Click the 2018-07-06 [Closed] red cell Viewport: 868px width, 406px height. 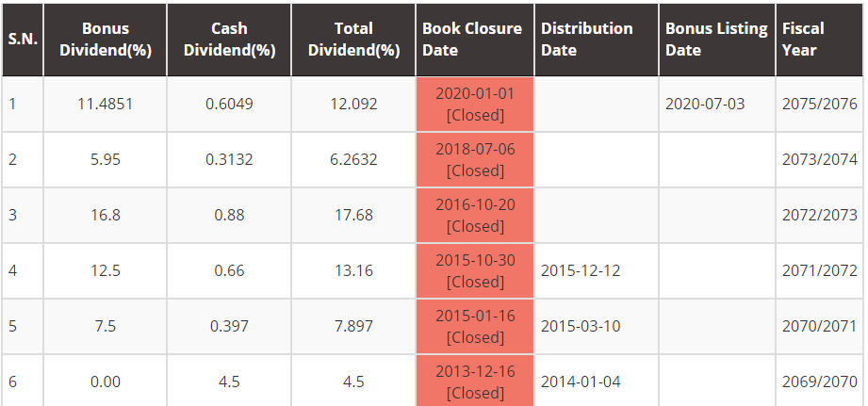475,160
